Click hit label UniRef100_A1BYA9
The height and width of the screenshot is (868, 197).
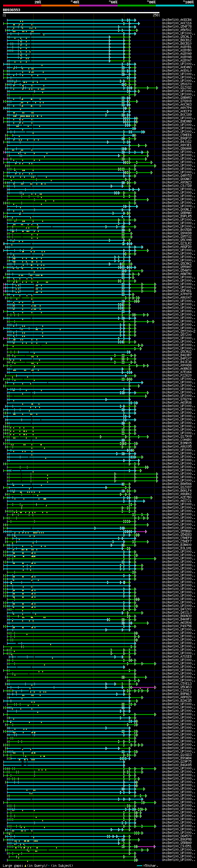(177, 54)
